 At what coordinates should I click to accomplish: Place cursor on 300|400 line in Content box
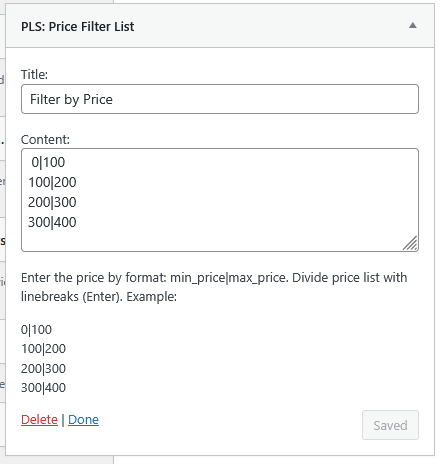pos(52,222)
